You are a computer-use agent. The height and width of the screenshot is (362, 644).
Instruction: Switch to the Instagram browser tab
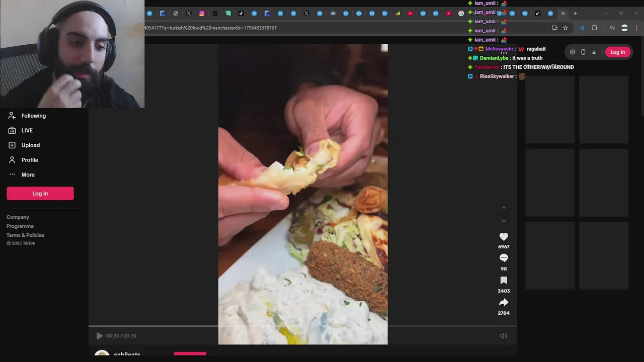coord(202,14)
